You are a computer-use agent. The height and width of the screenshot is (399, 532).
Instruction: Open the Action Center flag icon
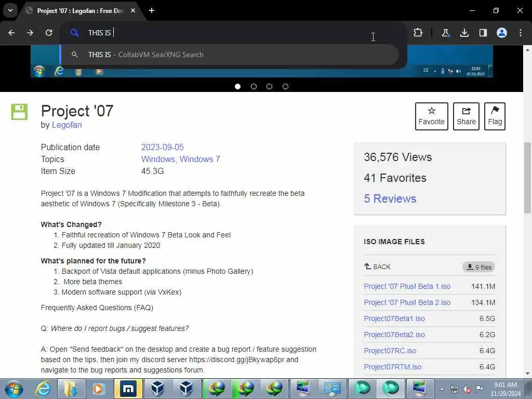click(479, 389)
